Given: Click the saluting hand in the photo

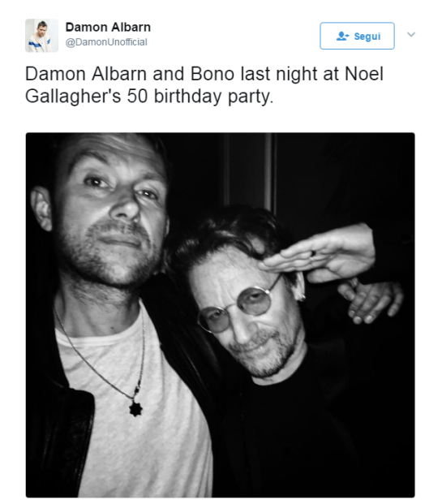Looking at the screenshot, I should pyautogui.click(x=318, y=254).
